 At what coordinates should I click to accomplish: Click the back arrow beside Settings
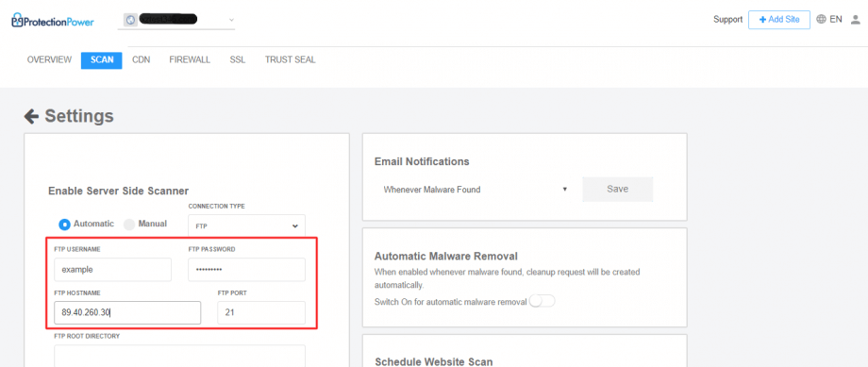click(31, 116)
